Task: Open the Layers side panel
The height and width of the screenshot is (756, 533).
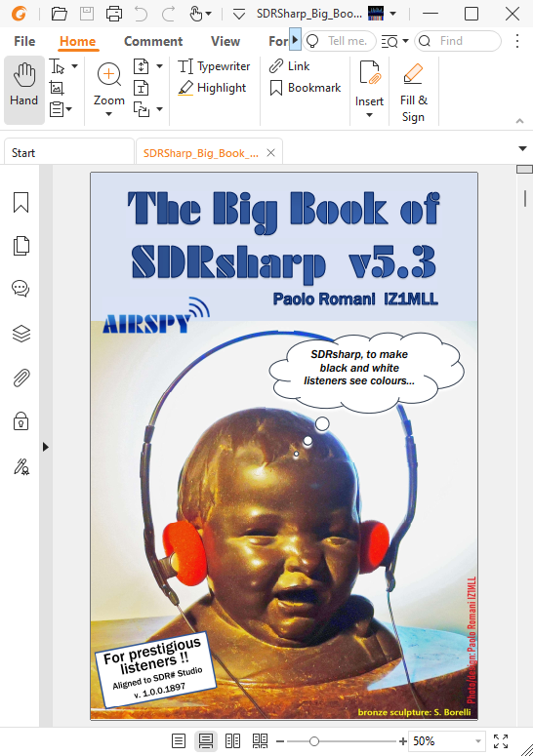Action: click(x=20, y=334)
